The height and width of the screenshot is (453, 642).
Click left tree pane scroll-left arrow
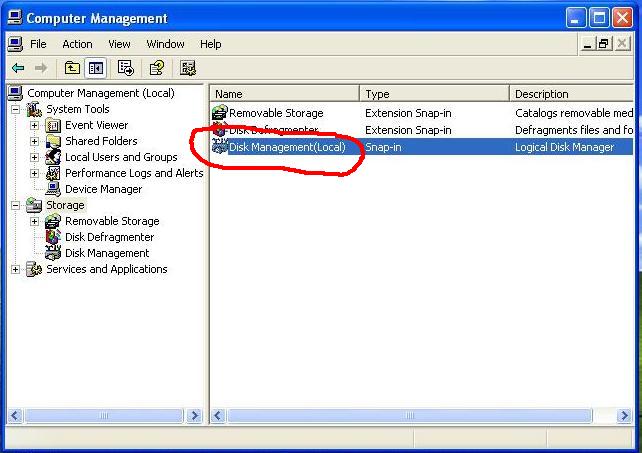[x=15, y=416]
